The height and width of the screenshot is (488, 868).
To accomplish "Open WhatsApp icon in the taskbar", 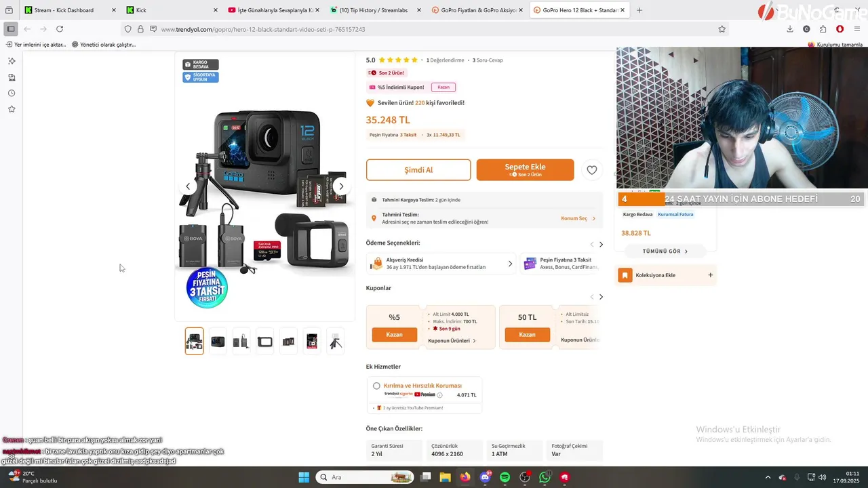I will coord(545,477).
